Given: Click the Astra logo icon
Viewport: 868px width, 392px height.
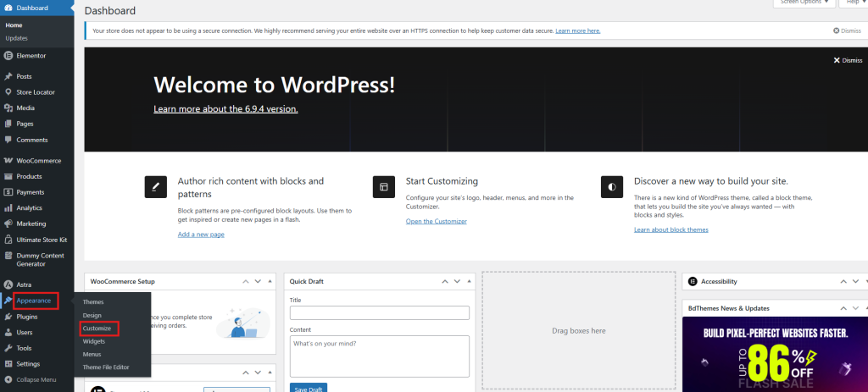Looking at the screenshot, I should [8, 284].
